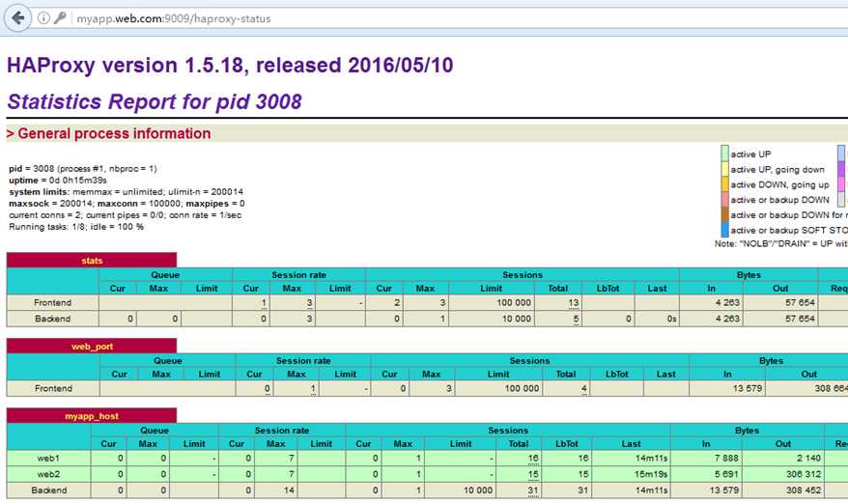The width and height of the screenshot is (848, 504).
Task: Click sessions total '15' for web2
Action: [x=533, y=474]
